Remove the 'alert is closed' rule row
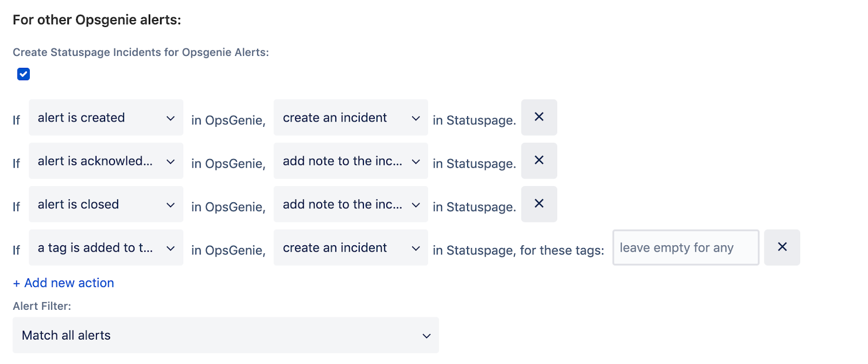 (x=539, y=204)
